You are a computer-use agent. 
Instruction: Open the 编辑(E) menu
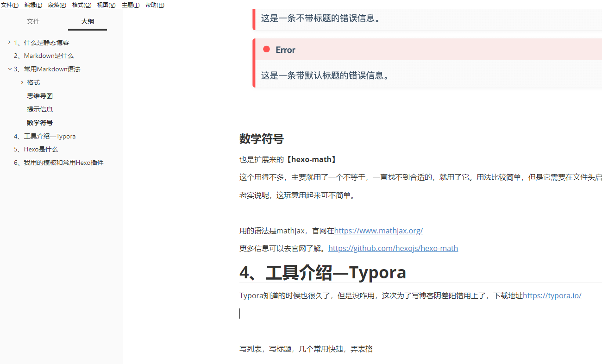coord(33,5)
